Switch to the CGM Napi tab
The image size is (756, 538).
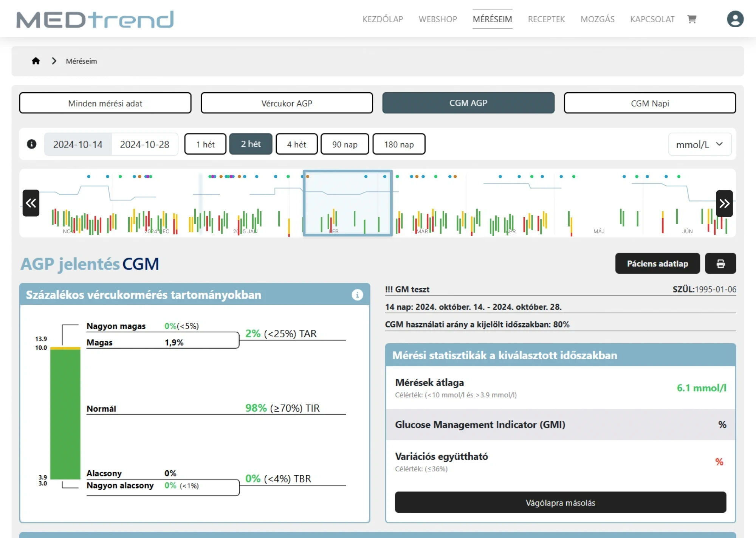click(649, 103)
